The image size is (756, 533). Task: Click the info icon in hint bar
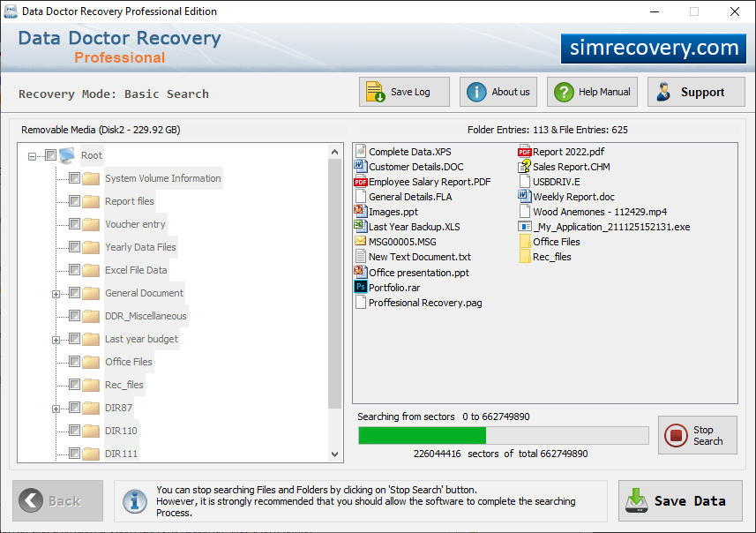(x=134, y=500)
